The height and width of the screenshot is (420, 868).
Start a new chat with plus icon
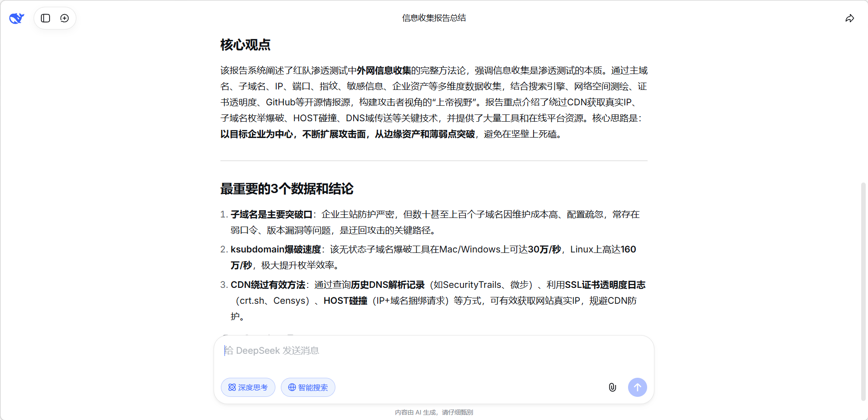point(65,18)
